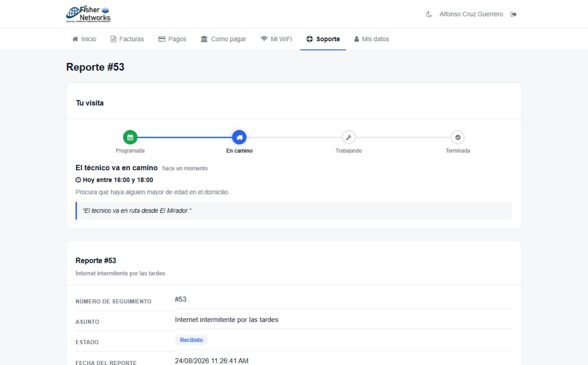Screen dimensions: 588x365
Task: Click the Programada step label
Action: pyautogui.click(x=130, y=151)
